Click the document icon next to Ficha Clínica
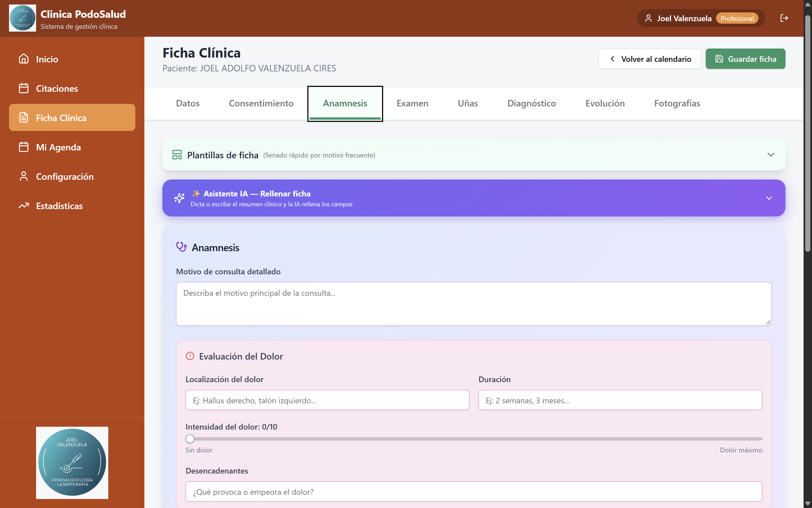Image resolution: width=812 pixels, height=508 pixels. [23, 118]
